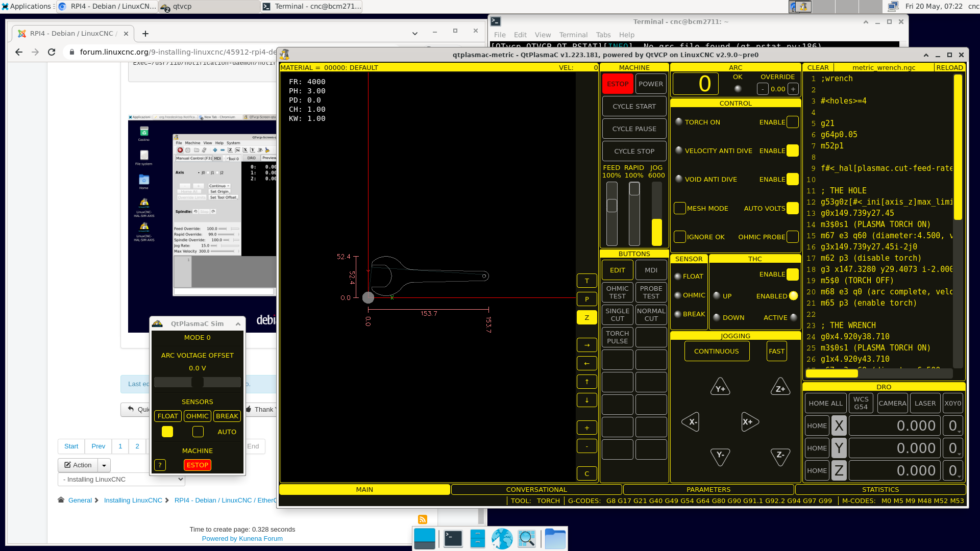Toggle THC Enable checkbox
Viewport: 980px width, 551px height.
click(x=792, y=274)
